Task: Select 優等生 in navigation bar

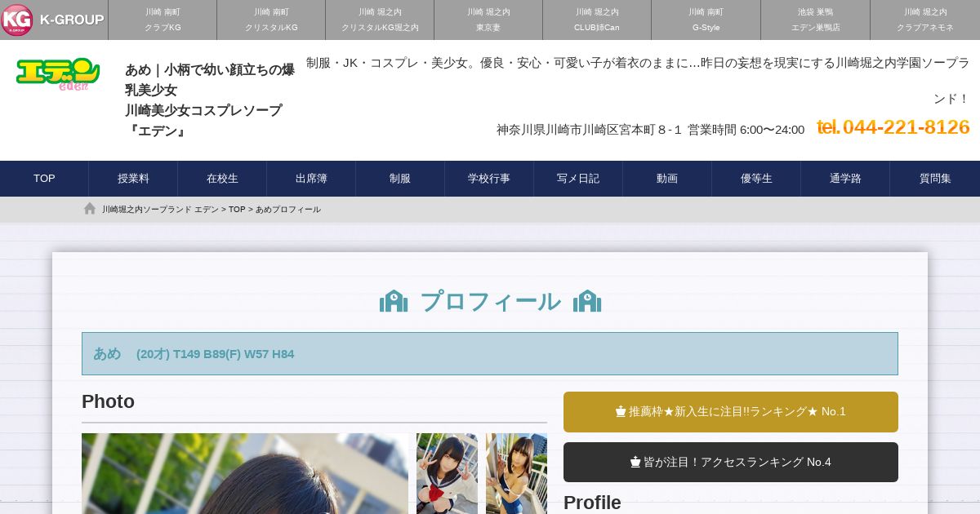Action: click(x=756, y=179)
